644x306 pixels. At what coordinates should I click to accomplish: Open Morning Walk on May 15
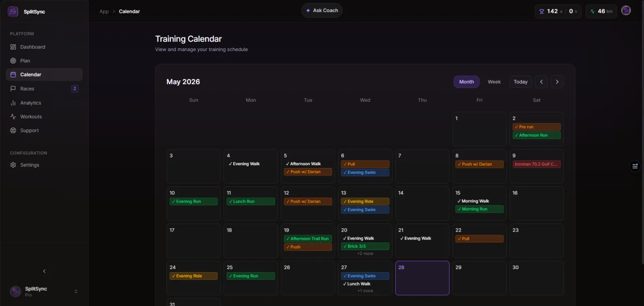(x=479, y=201)
